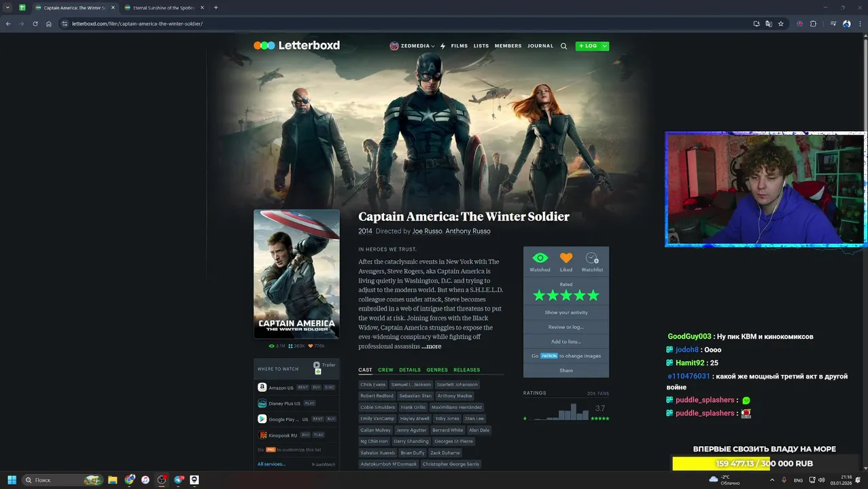Close the Captain America browser tab
This screenshot has height=489, width=868.
pos(113,7)
